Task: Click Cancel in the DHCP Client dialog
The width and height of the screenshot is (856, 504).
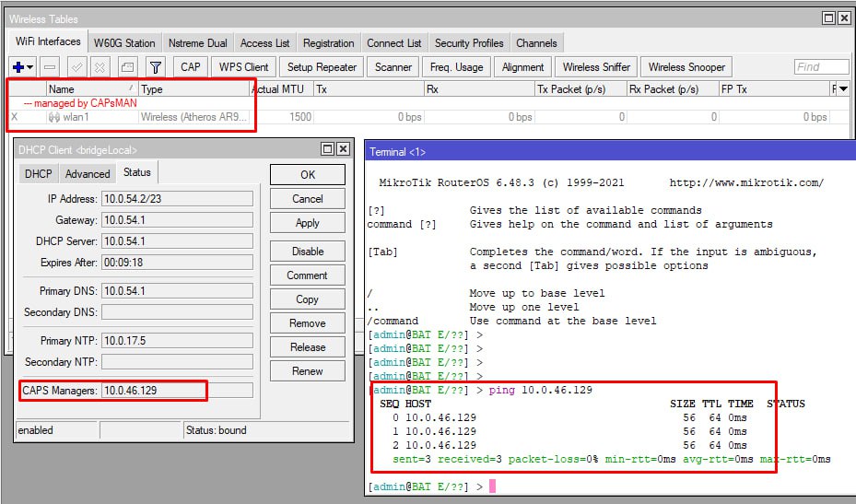Action: click(308, 199)
